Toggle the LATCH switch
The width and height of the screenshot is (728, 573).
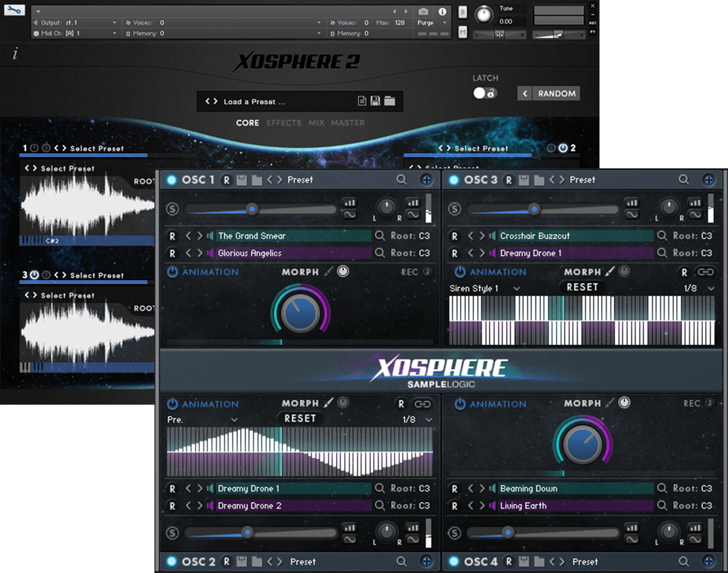coord(484,93)
